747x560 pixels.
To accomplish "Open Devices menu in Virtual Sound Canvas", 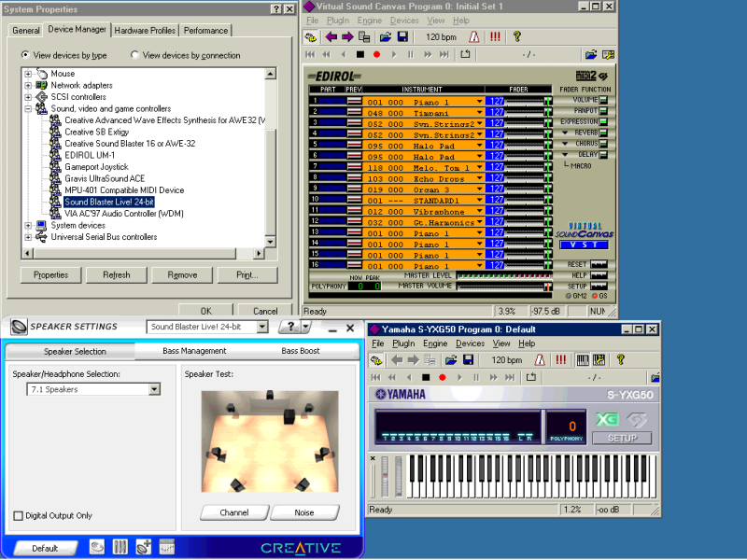I will (404, 21).
